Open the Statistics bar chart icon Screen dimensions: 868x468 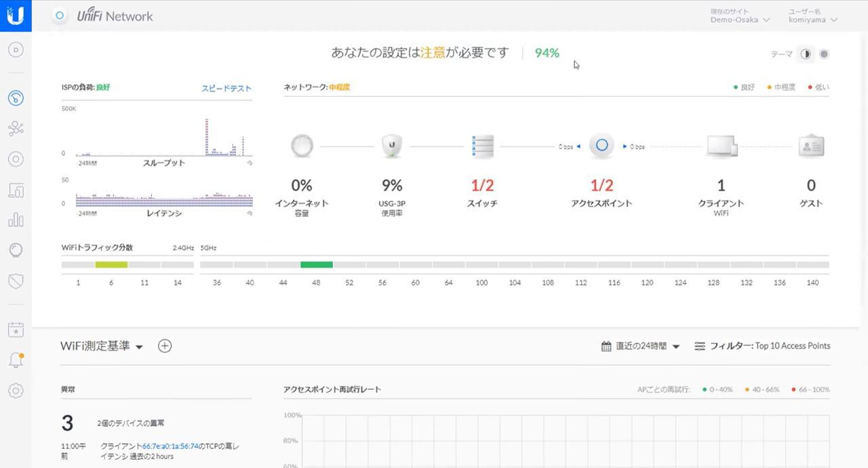(x=16, y=220)
